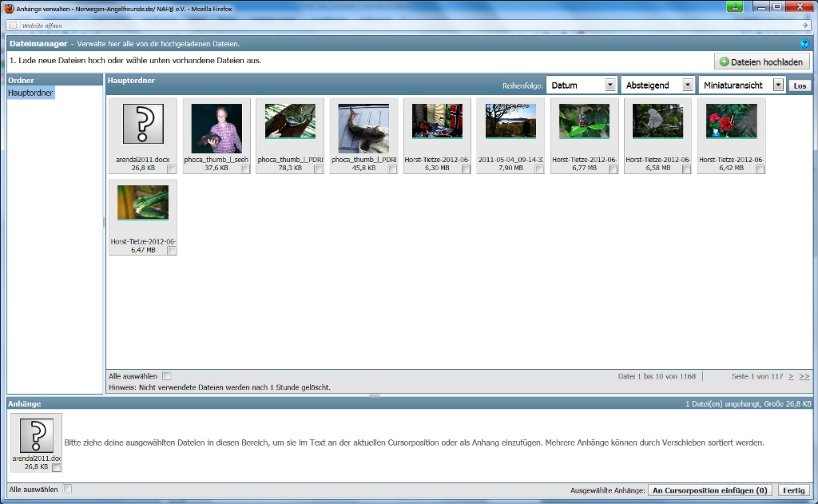Click the blue help question mark icon
The width and height of the screenshot is (818, 504).
click(x=804, y=44)
